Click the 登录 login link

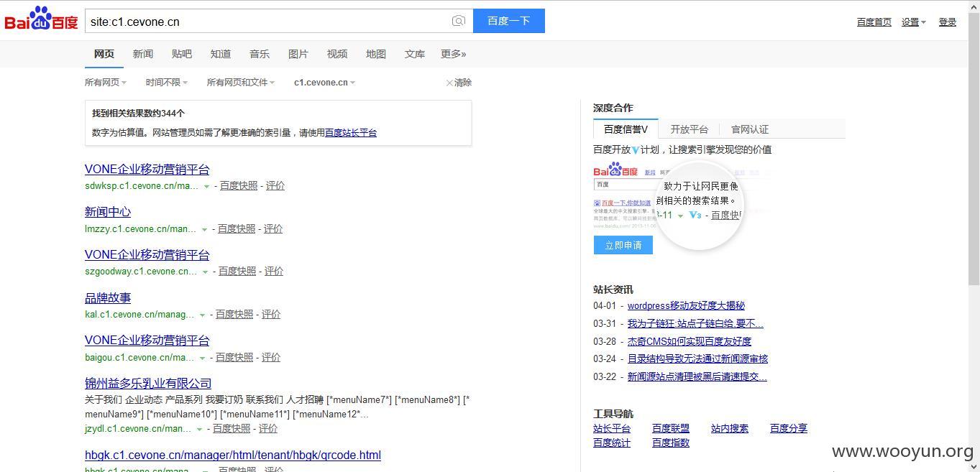[x=948, y=22]
